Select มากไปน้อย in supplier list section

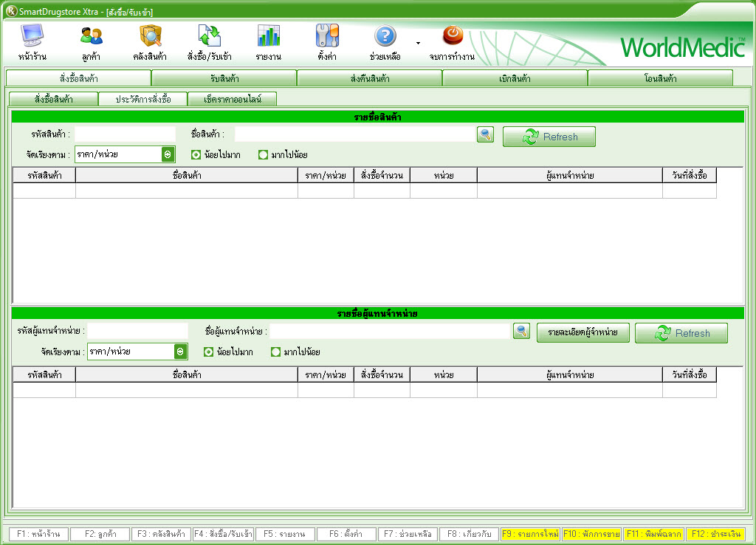(276, 352)
